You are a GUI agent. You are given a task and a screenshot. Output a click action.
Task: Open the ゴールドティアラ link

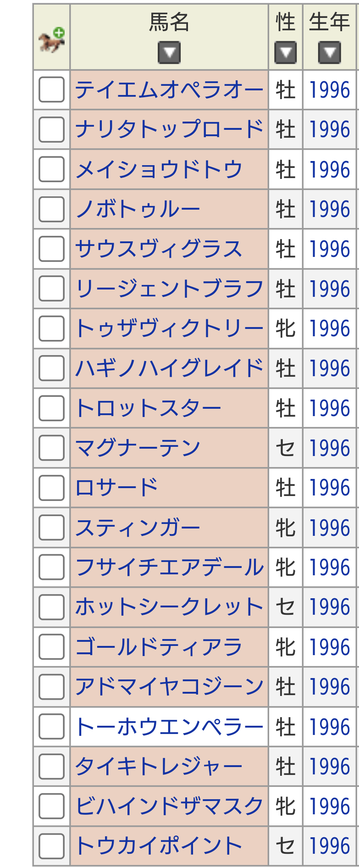pyautogui.click(x=159, y=647)
